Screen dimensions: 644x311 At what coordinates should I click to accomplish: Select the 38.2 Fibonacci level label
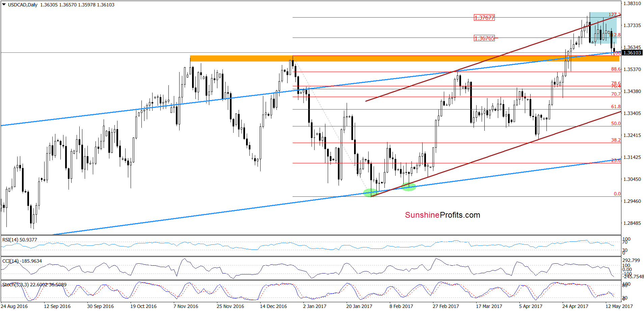[616, 140]
